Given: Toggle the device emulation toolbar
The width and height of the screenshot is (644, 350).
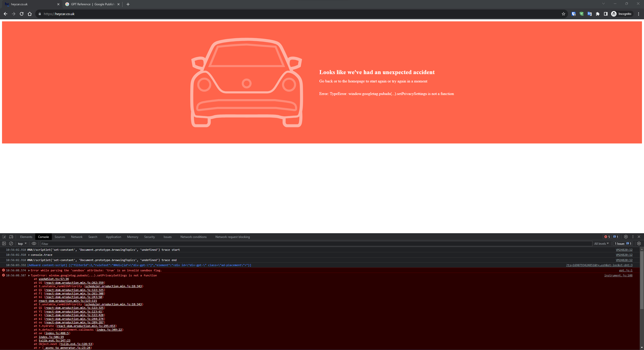Looking at the screenshot, I should pos(11,237).
